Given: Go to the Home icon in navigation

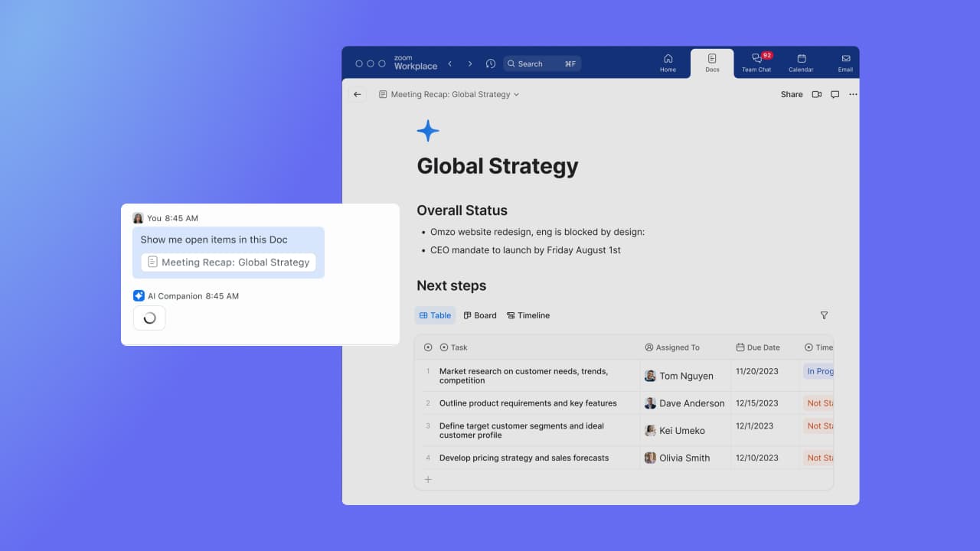Looking at the screenshot, I should click(x=668, y=63).
